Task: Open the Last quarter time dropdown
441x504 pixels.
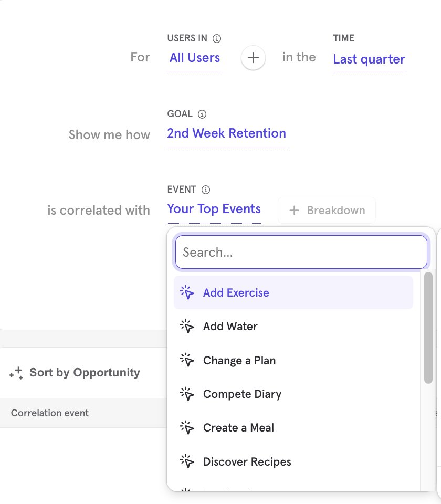Action: [369, 59]
